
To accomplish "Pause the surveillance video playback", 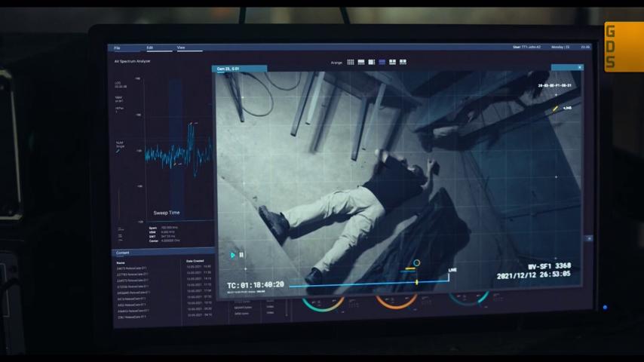I will (x=241, y=255).
